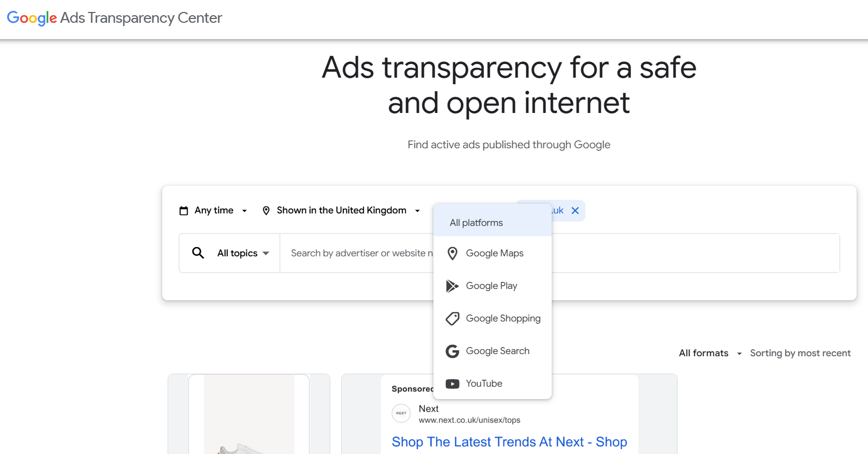Click the Google Play triangle icon

coord(452,286)
